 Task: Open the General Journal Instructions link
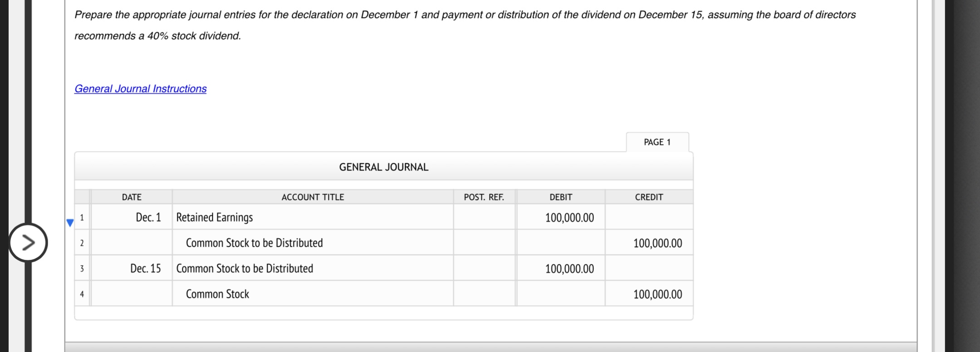(x=140, y=88)
